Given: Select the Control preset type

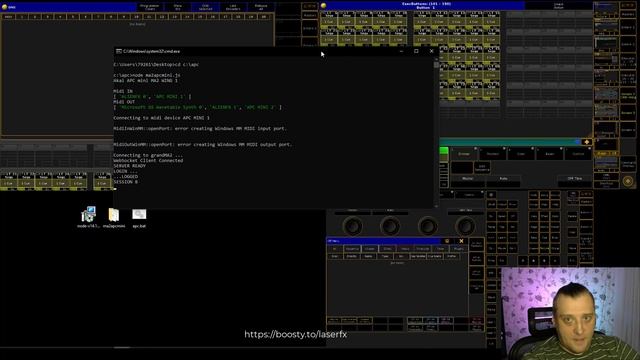Looking at the screenshot, I should click(x=578, y=154).
